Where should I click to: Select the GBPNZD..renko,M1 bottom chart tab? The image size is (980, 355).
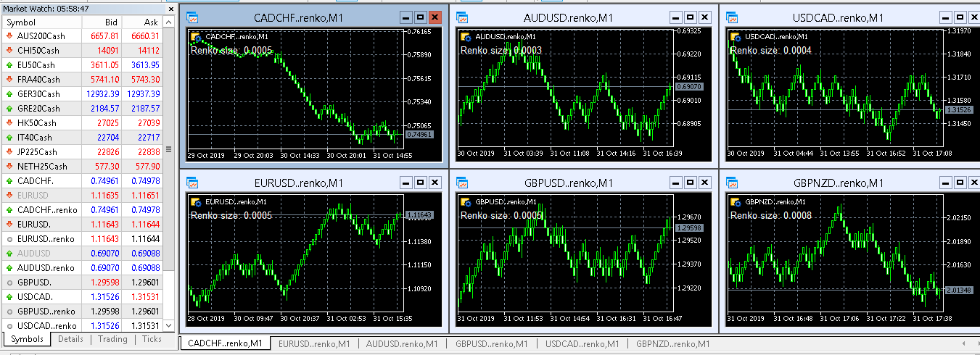coord(672,343)
